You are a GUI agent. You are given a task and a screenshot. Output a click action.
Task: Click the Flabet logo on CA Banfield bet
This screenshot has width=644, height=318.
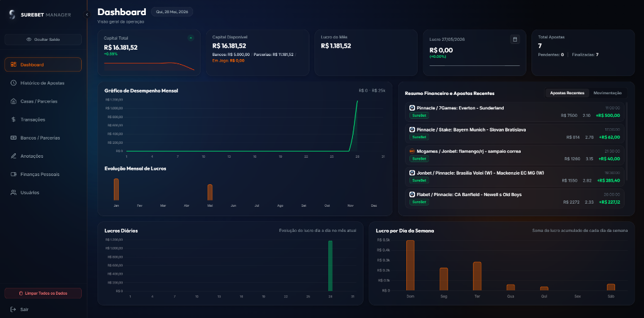pos(412,194)
